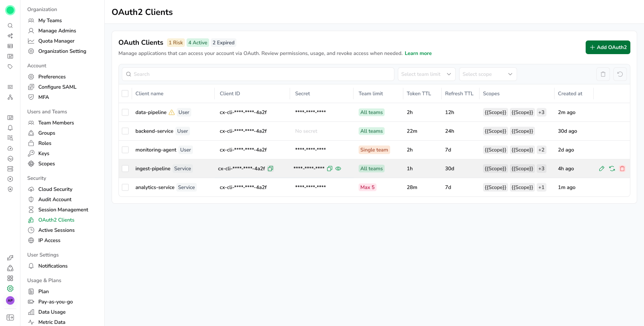Viewport: 644px width, 326px height.
Task: Delete ingest-pipeline with the red trash icon
Action: 622,169
